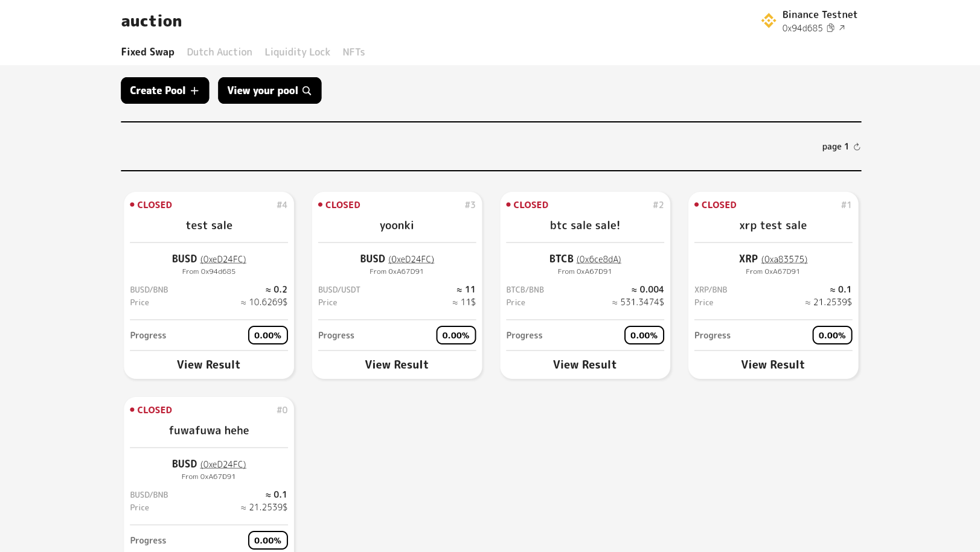Click the magnifier icon on View your pool
Screen dimensions: 980x552
click(307, 90)
